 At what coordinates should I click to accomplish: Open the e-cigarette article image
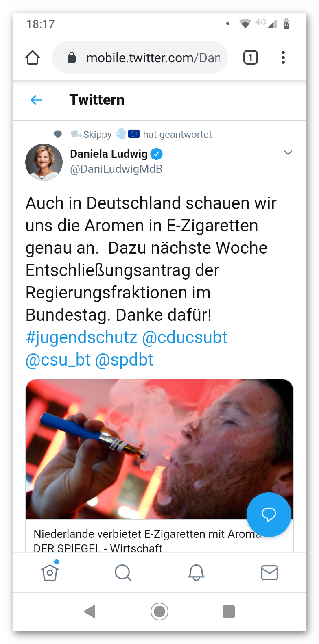point(159,449)
